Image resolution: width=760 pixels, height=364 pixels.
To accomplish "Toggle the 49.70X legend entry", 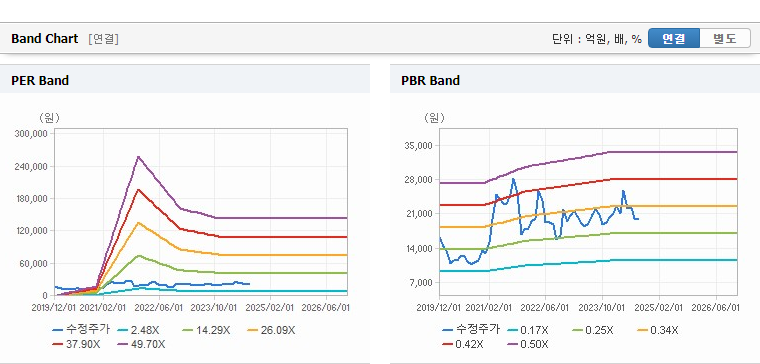I will [142, 344].
